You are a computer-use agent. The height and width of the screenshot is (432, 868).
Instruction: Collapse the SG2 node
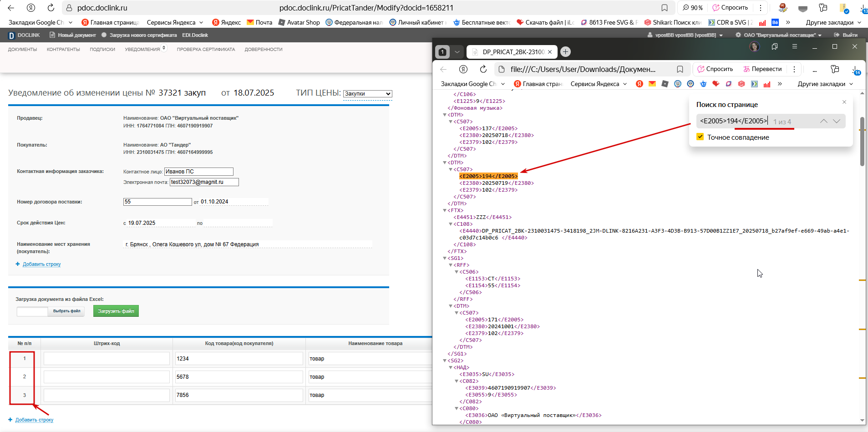tap(445, 361)
